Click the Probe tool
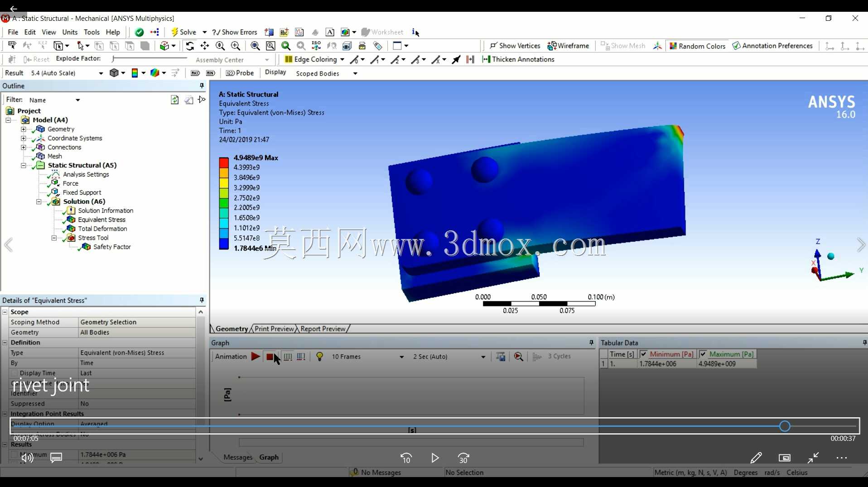 click(240, 73)
